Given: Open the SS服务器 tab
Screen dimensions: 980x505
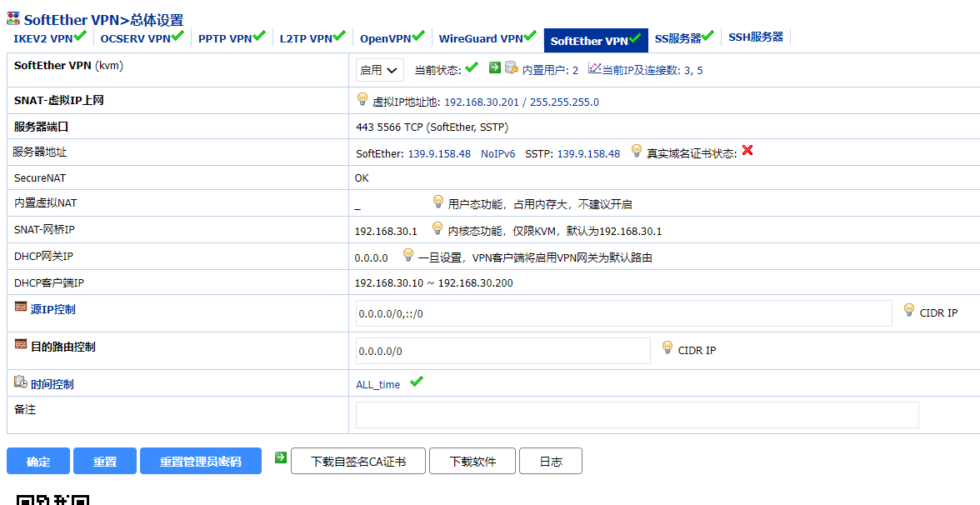Looking at the screenshot, I should [684, 37].
